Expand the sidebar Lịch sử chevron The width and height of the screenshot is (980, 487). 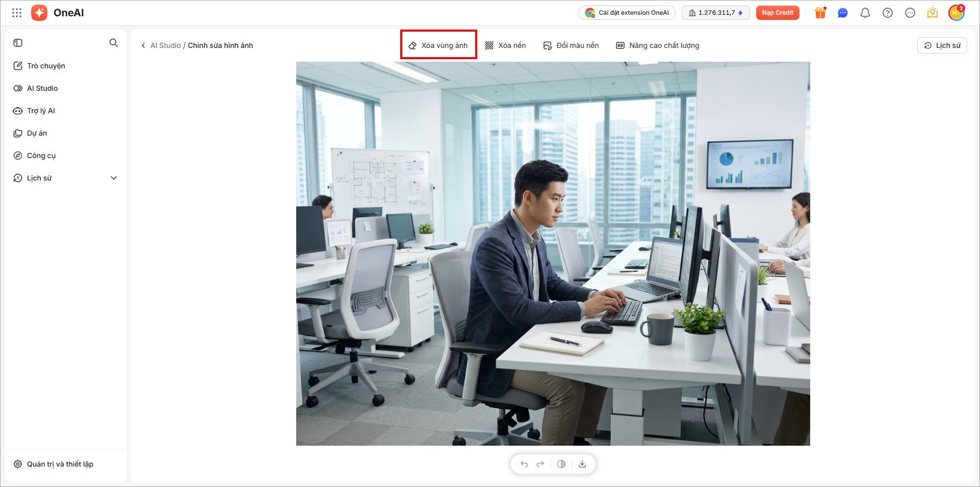point(114,178)
